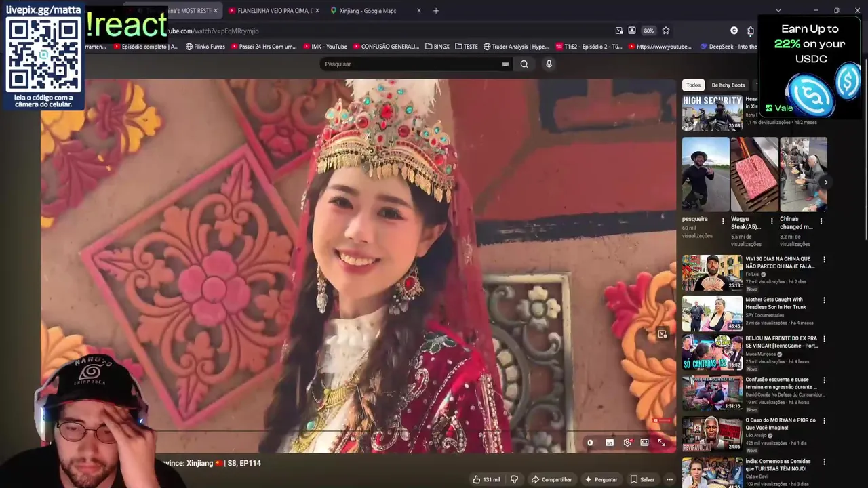Click the miniplayer icon over the video
The height and width of the screenshot is (488, 868).
(663, 333)
